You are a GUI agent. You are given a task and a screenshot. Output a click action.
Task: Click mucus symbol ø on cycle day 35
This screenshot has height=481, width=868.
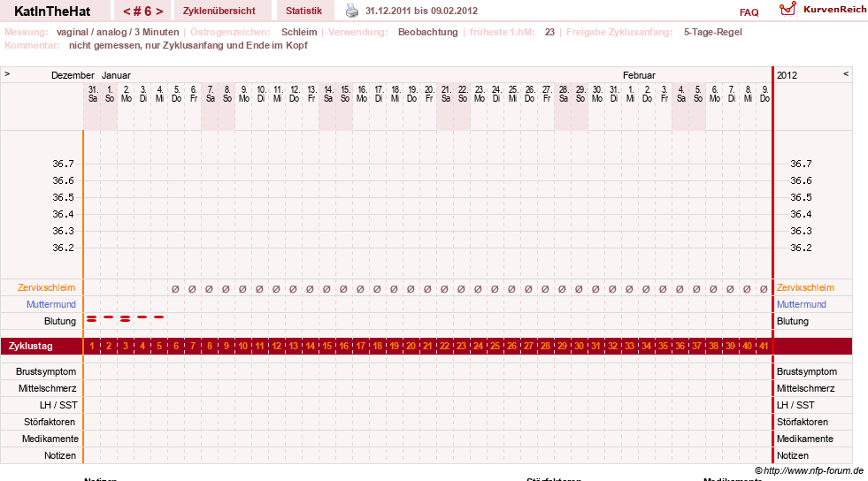coord(663,288)
